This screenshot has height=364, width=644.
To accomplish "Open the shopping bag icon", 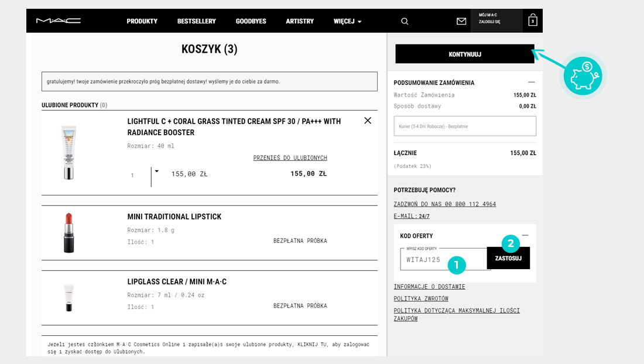I will (533, 20).
